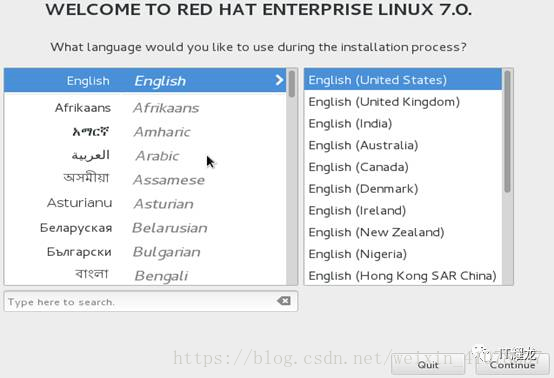Image resolution: width=554 pixels, height=378 pixels.
Task: Choose English (United States) locale
Action: pyautogui.click(x=403, y=80)
